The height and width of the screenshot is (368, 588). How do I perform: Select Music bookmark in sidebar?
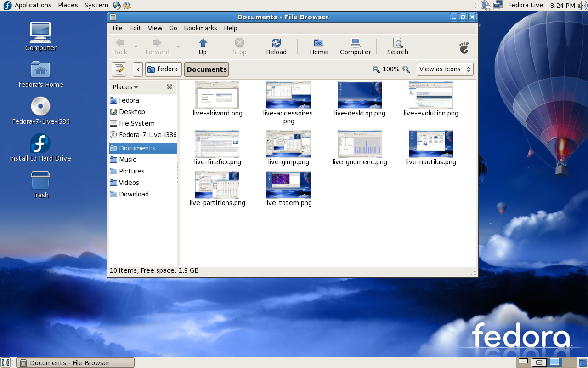tap(143, 160)
